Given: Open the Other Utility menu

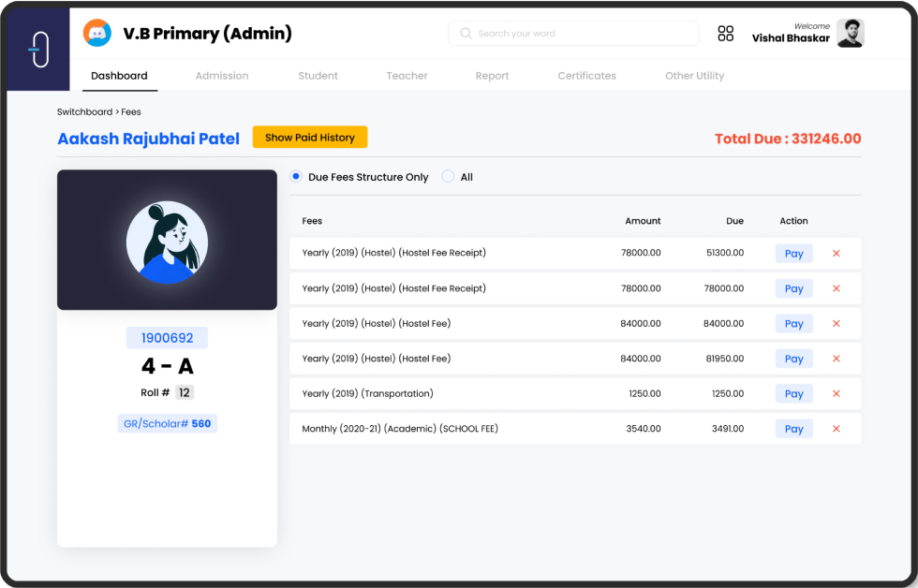Looking at the screenshot, I should click(x=694, y=76).
